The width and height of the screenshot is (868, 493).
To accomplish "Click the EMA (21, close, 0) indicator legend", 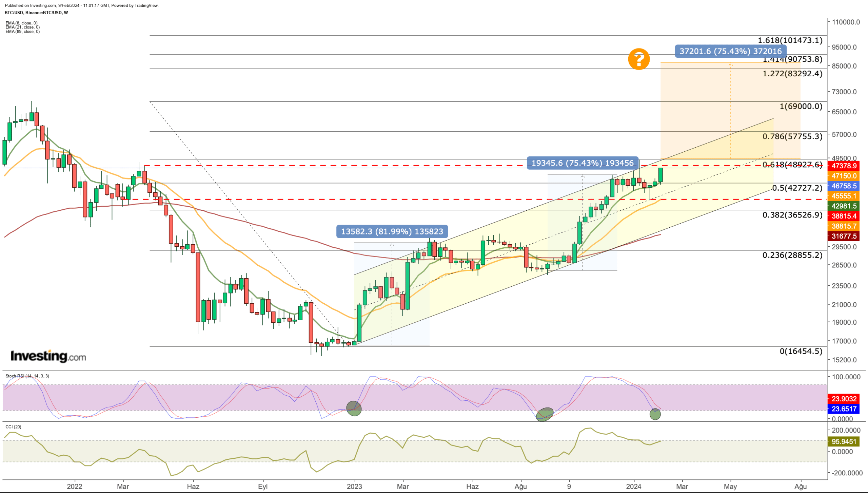I will tap(22, 27).
